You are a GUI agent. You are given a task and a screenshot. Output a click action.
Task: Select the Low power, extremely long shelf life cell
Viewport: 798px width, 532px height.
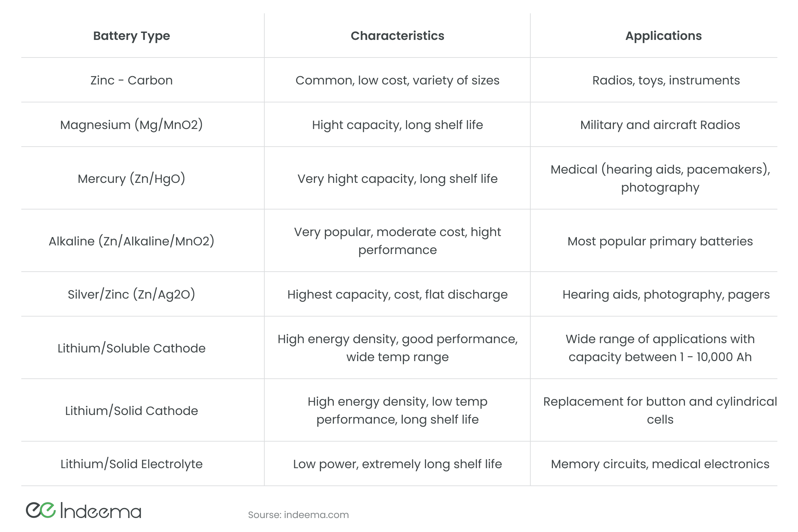397,464
